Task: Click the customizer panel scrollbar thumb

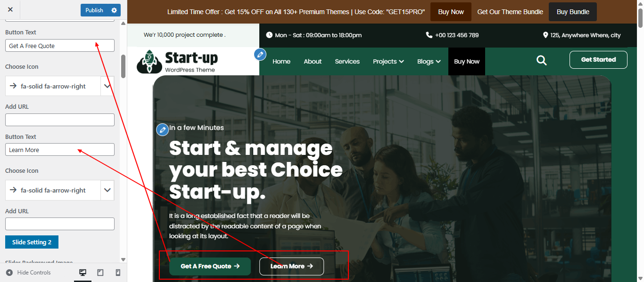Action: [124, 66]
